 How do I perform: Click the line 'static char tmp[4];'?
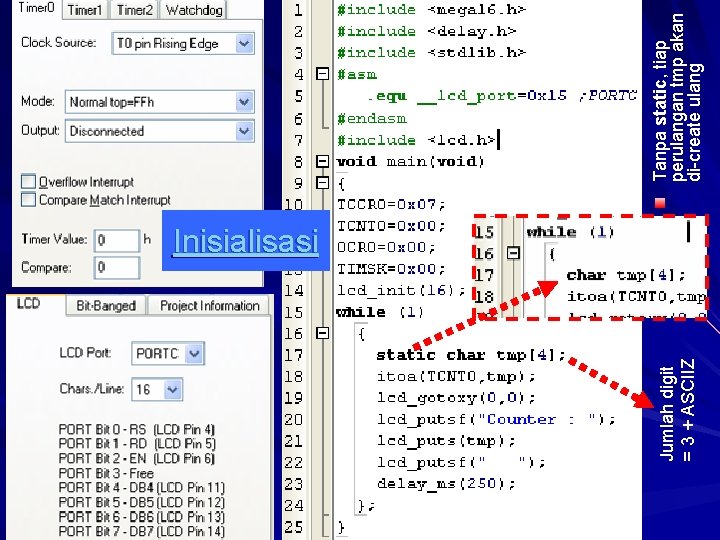472,355
